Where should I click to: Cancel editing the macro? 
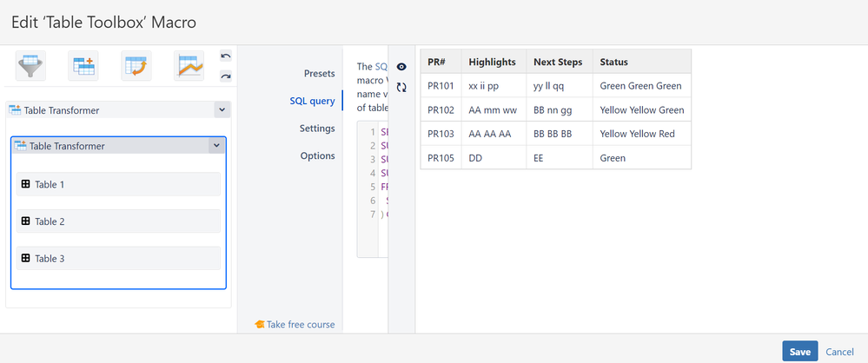839,352
